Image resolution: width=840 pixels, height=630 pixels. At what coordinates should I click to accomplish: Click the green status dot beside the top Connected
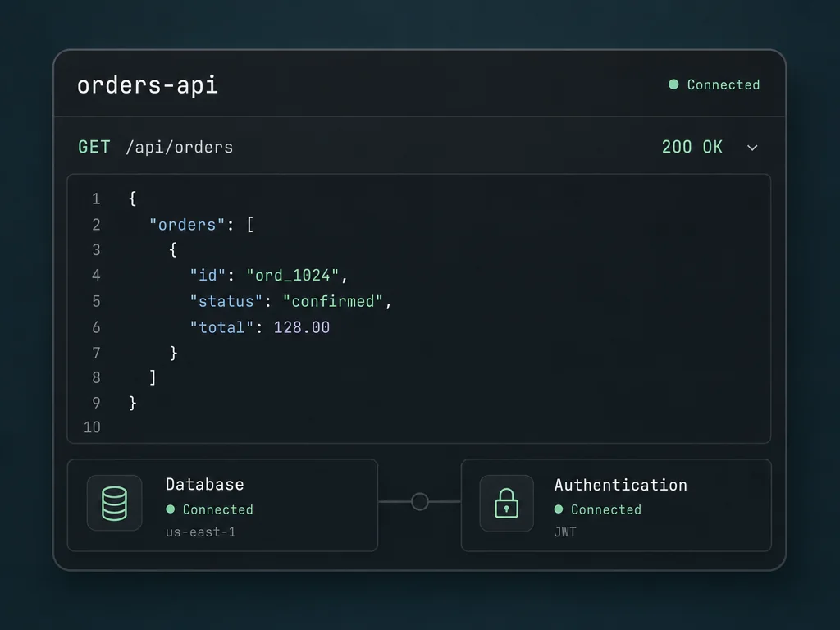[x=673, y=84]
